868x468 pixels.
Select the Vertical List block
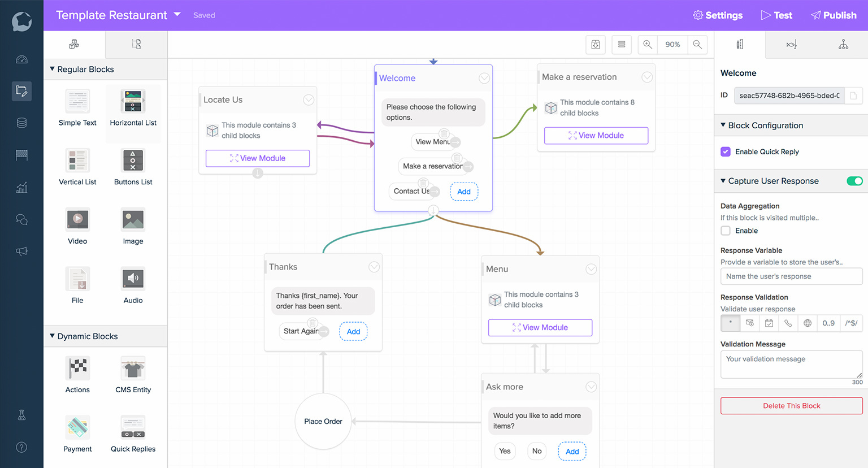pyautogui.click(x=77, y=167)
